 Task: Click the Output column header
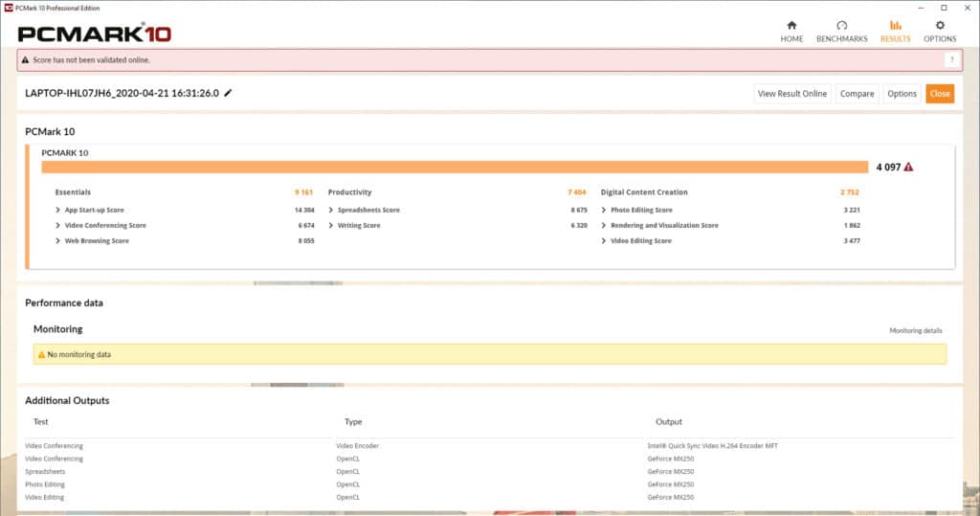tap(669, 422)
